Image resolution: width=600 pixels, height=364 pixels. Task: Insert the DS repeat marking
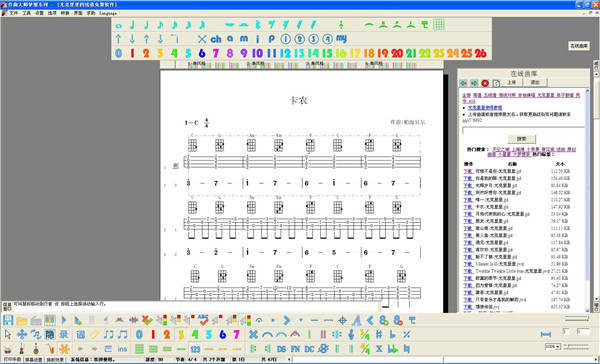(x=281, y=349)
